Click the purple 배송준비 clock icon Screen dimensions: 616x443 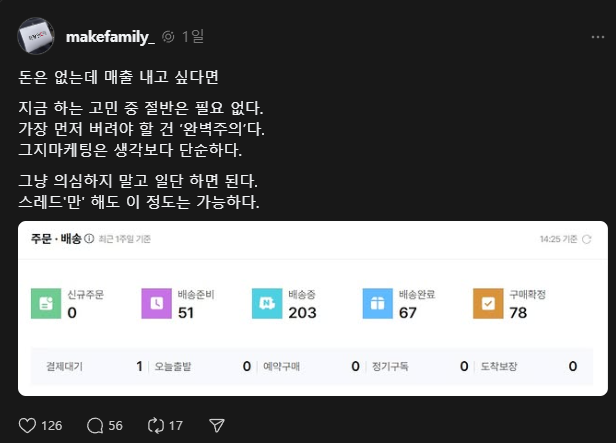(x=156, y=303)
